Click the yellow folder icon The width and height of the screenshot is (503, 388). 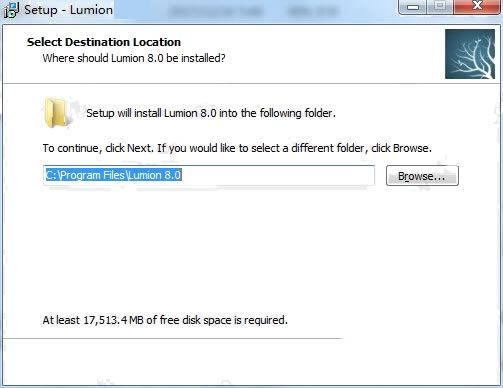click(x=56, y=113)
